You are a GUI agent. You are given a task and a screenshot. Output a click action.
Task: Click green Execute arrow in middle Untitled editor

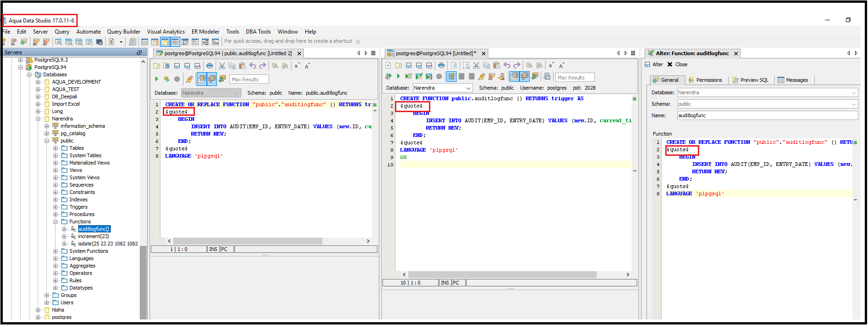(x=399, y=76)
